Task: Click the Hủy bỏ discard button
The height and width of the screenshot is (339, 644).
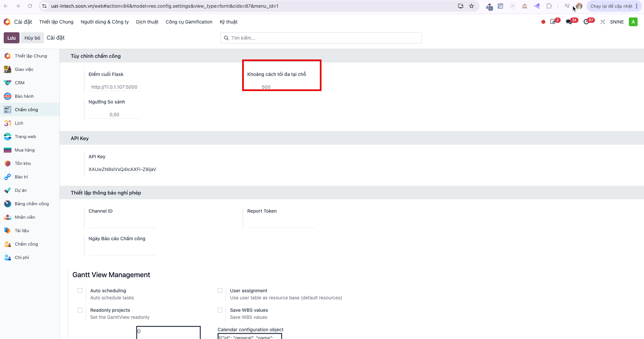Action: 32,38
